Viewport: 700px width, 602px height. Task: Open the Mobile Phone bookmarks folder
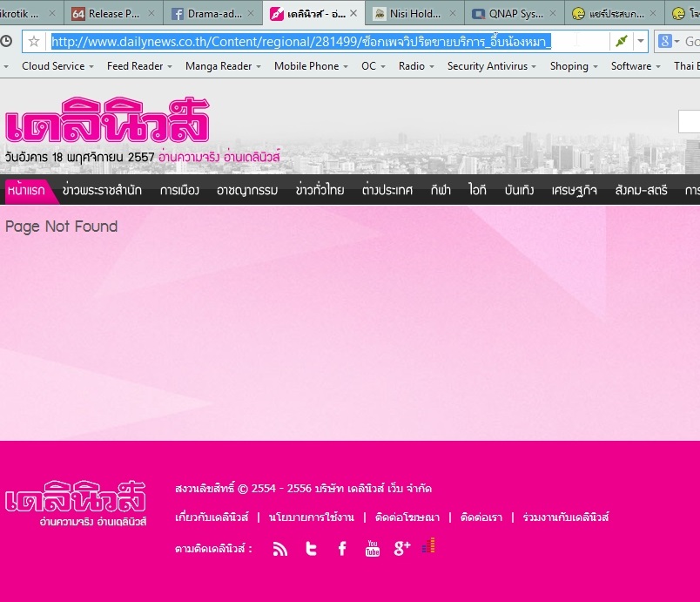[x=311, y=66]
